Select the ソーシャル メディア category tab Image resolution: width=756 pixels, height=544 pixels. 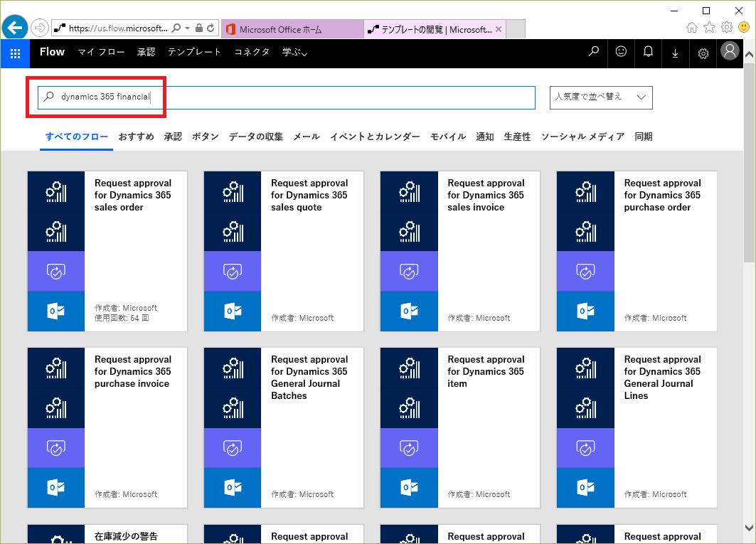coord(583,137)
